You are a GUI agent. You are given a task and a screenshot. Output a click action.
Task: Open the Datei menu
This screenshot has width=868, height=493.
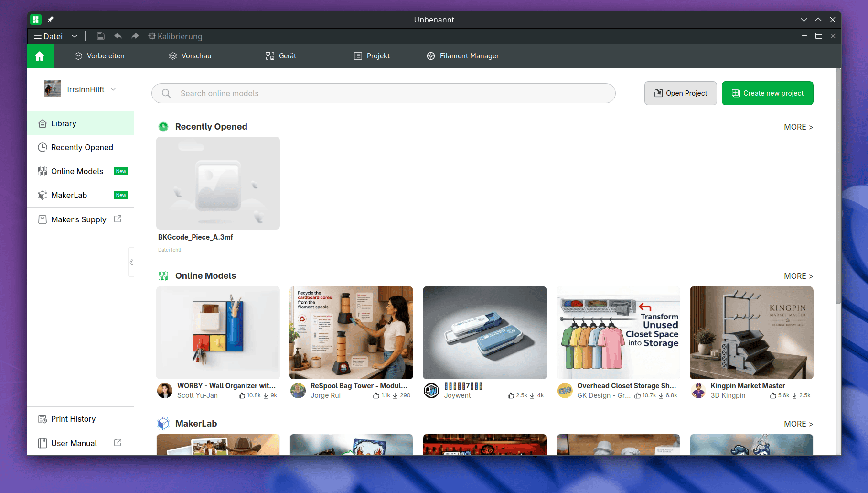pos(48,36)
